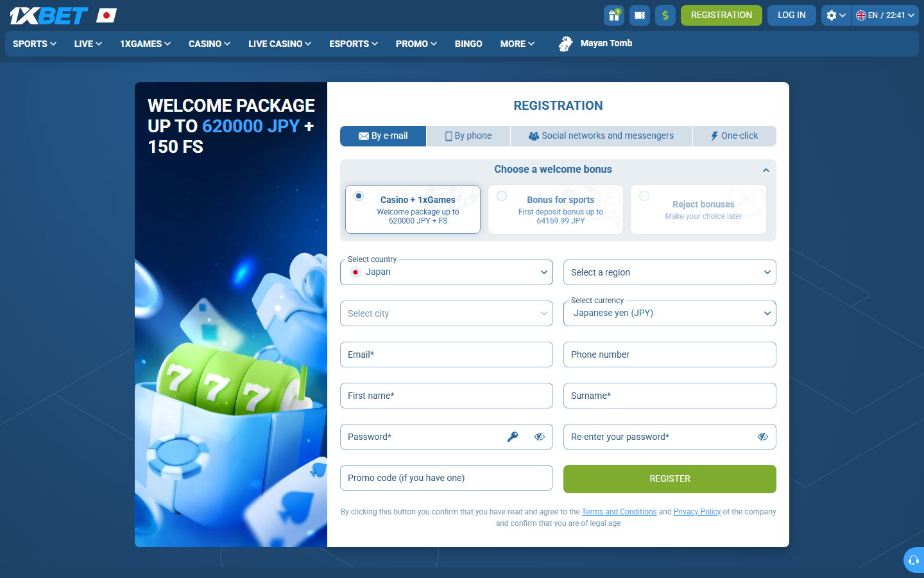924x578 pixels.
Task: Show the Password field contents
Action: 540,437
